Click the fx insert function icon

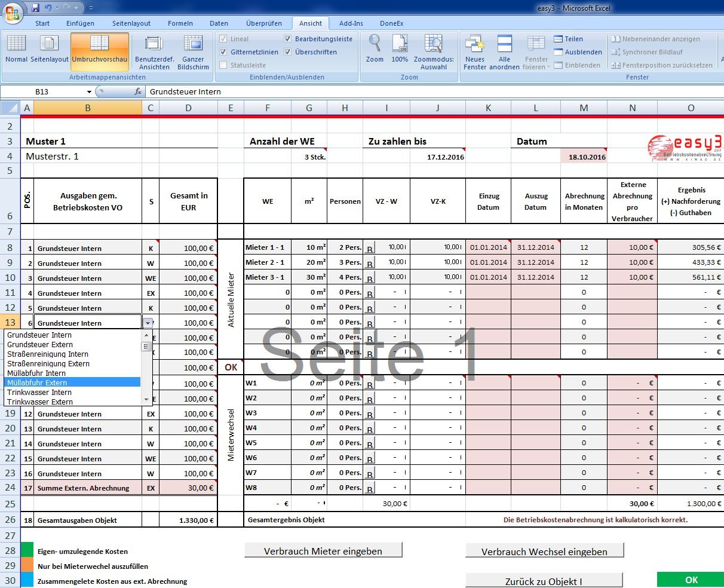pos(138,91)
